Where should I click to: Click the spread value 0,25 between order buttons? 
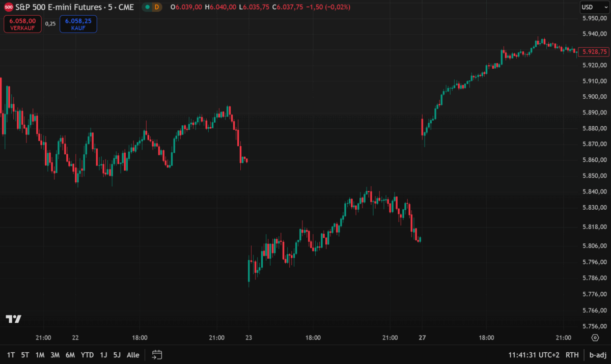point(50,24)
